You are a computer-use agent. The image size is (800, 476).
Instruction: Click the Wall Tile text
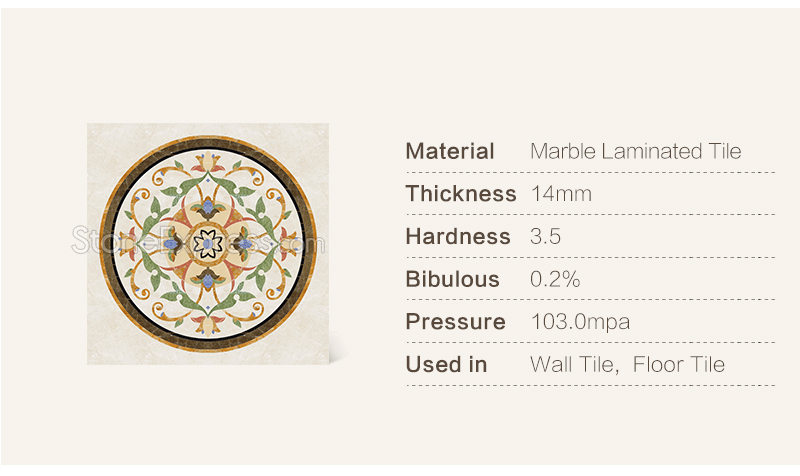point(574,365)
